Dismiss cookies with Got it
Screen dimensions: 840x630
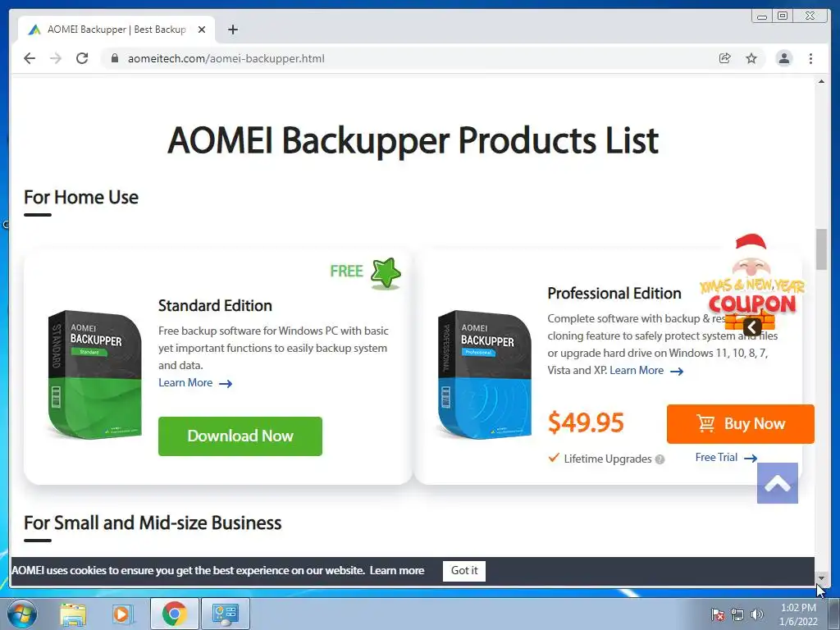[x=464, y=571]
